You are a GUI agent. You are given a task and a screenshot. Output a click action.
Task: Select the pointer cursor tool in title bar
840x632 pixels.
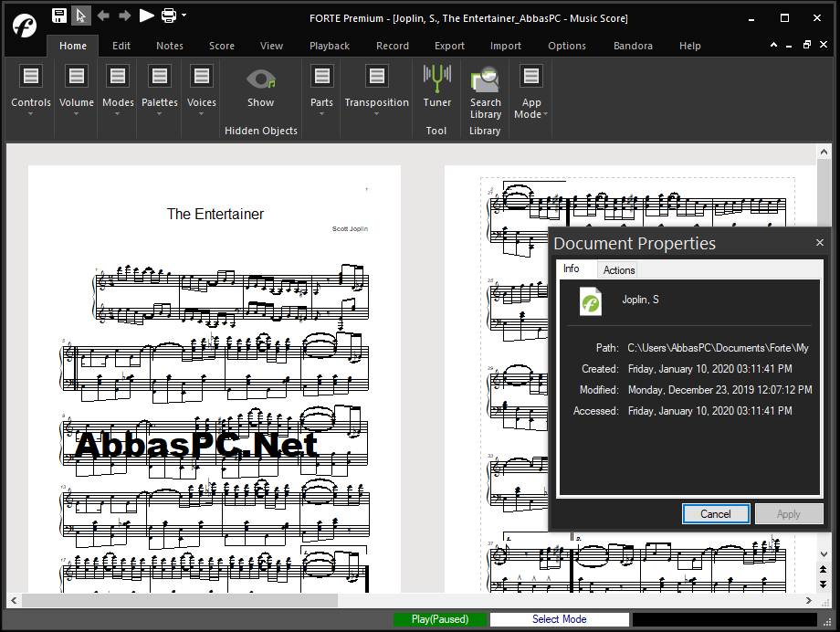(x=81, y=16)
